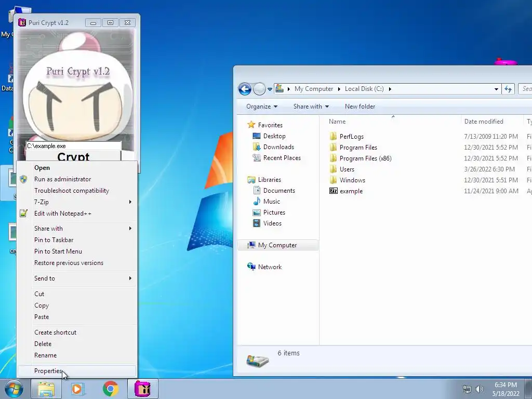Click My Computer breadcrumb in address bar
Image resolution: width=532 pixels, height=399 pixels.
click(x=314, y=89)
